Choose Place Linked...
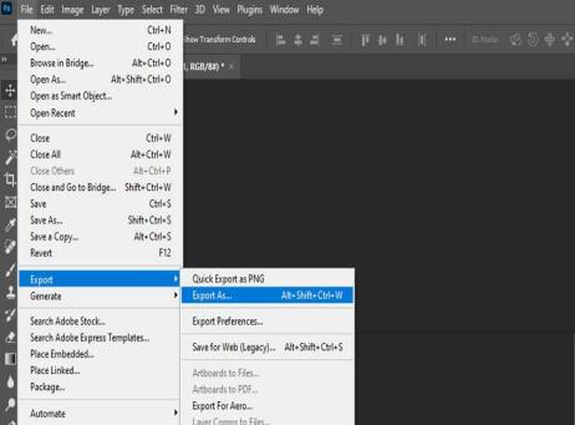Screen dimensions: 575x425 (100, 370)
